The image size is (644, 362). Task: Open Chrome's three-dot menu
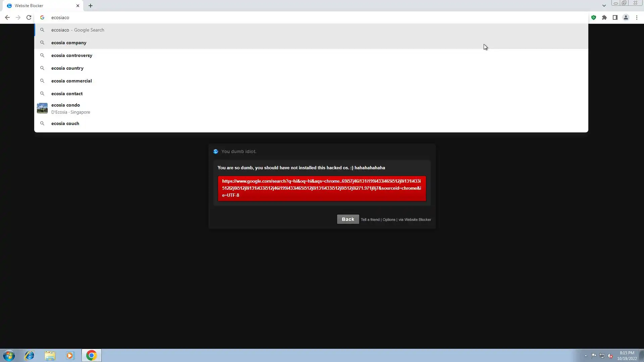[637, 17]
